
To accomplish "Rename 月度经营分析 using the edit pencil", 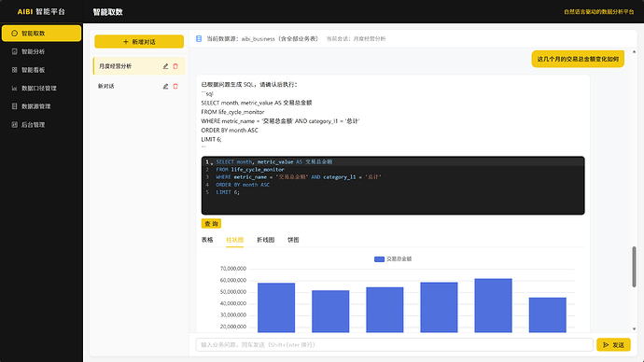I will click(x=165, y=66).
